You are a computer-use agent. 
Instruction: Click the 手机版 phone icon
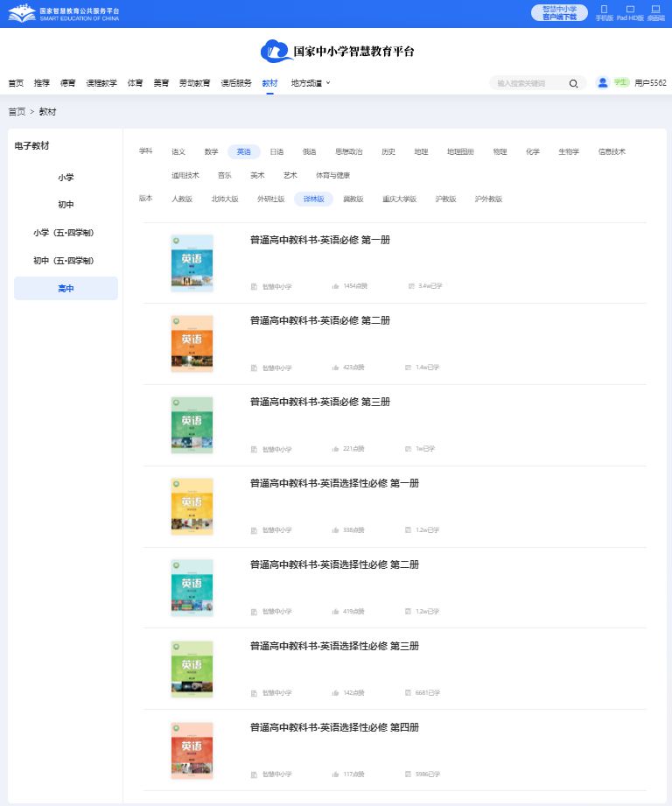[604, 10]
